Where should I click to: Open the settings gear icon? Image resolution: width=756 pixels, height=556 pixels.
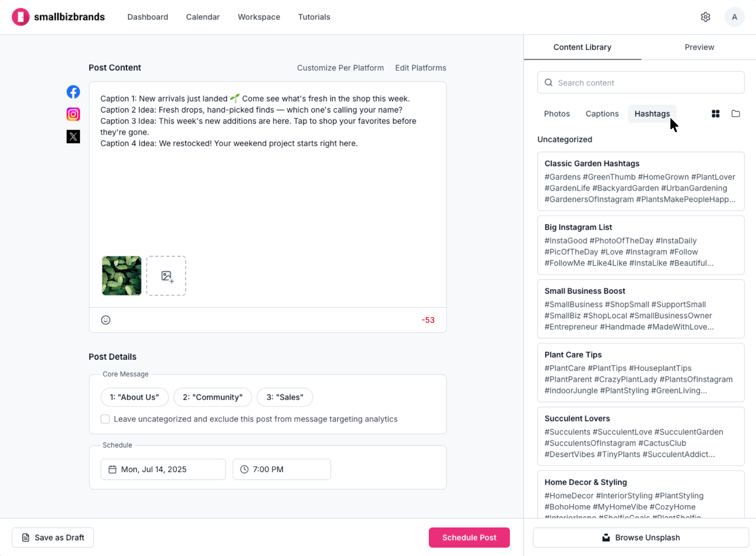click(705, 17)
